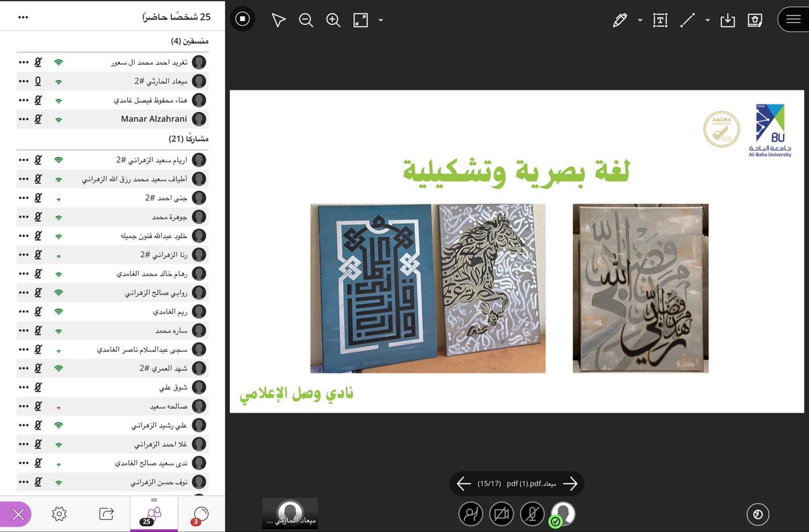Click attendee name سجى عبدالسلام ناصر الغامدي
This screenshot has height=532, width=809.
click(x=144, y=350)
